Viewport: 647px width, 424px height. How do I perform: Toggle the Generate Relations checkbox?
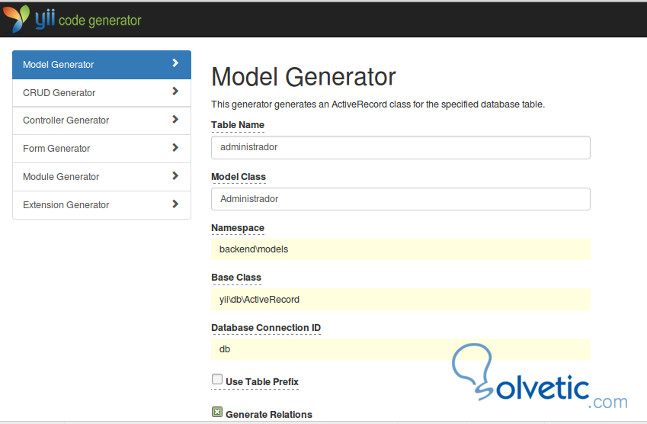pos(217,412)
